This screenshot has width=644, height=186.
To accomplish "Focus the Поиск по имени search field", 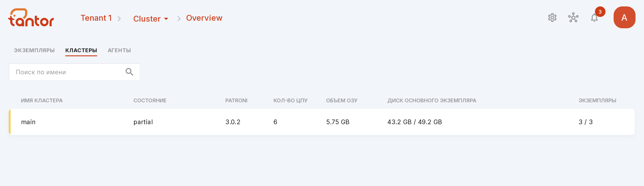I will pyautogui.click(x=74, y=72).
